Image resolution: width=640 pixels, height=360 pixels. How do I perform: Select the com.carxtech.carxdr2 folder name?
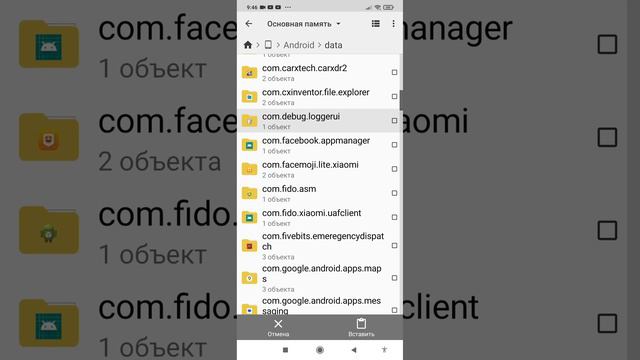coord(304,68)
